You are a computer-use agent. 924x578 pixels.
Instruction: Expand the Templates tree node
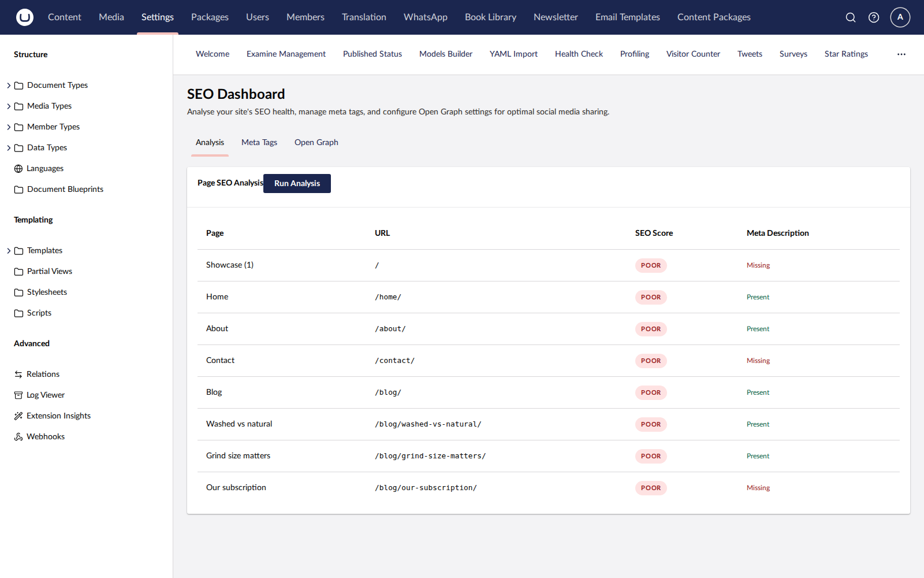(x=9, y=251)
